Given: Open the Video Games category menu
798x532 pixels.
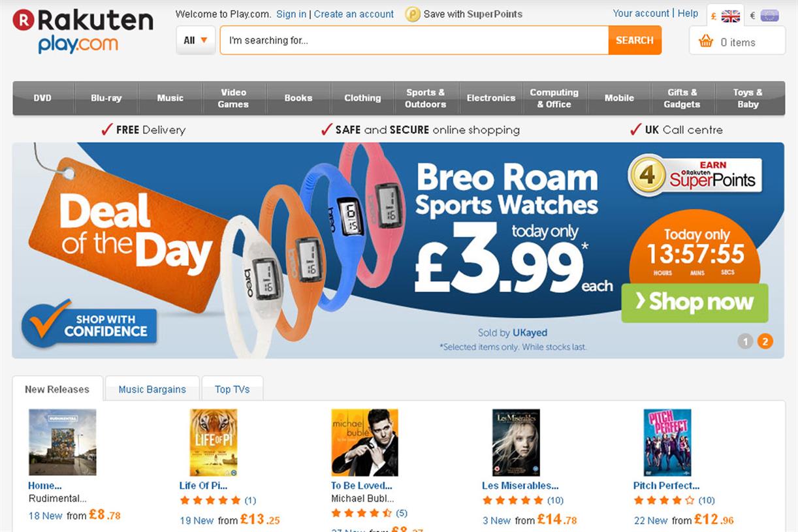Looking at the screenshot, I should (234, 98).
